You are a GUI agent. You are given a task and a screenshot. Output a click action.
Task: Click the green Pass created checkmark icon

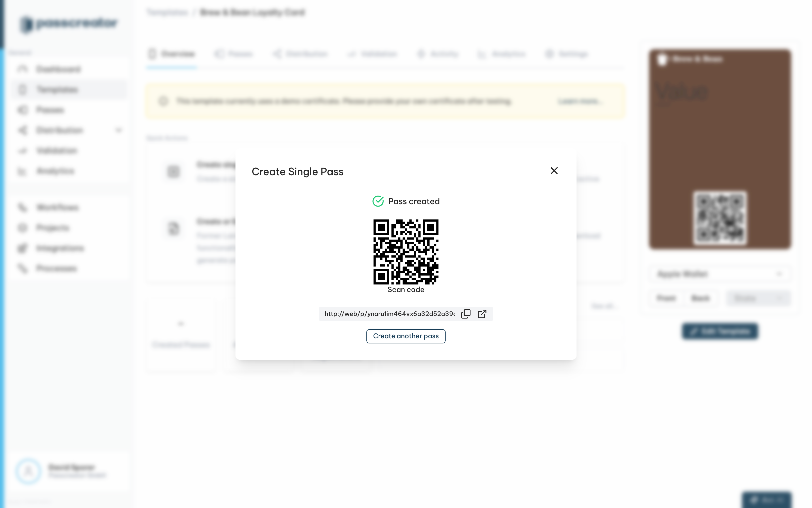378,201
